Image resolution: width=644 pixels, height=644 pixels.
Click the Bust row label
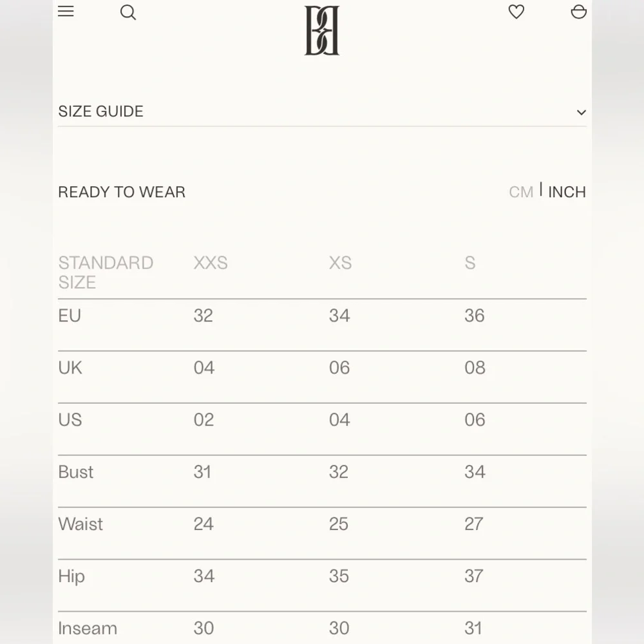75,472
